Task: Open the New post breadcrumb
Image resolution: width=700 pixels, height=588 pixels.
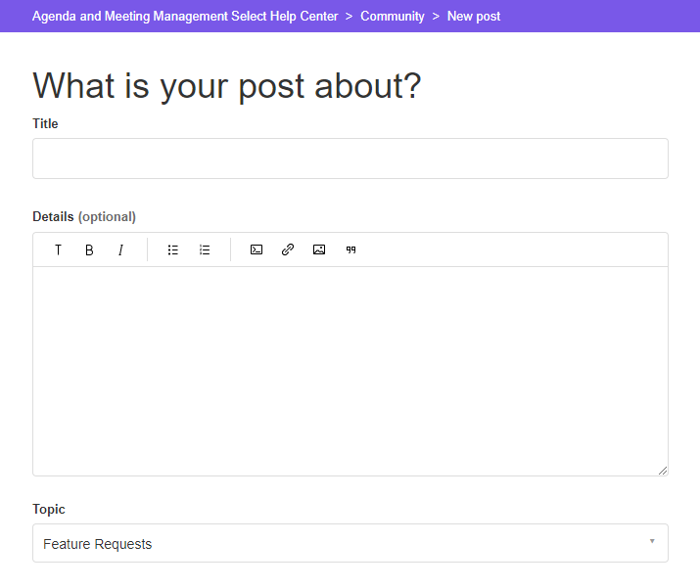Action: tap(474, 16)
